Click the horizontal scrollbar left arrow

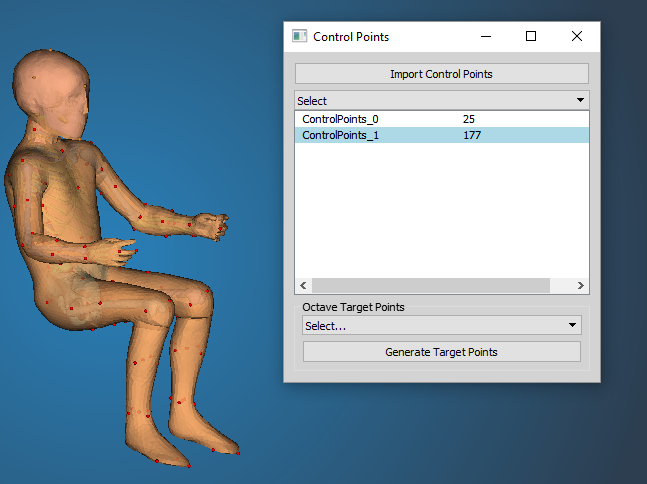[x=303, y=286]
